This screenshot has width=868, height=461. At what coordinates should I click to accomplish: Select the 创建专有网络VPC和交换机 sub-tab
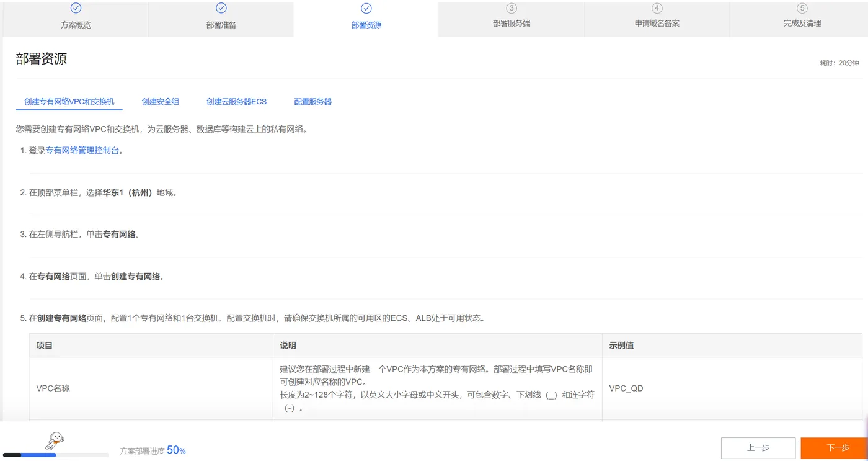click(69, 102)
